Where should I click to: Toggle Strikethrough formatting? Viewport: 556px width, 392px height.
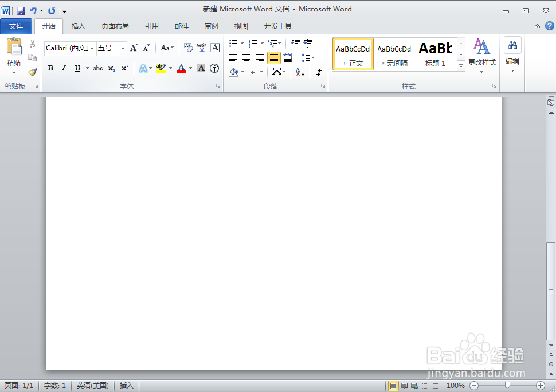tap(98, 68)
